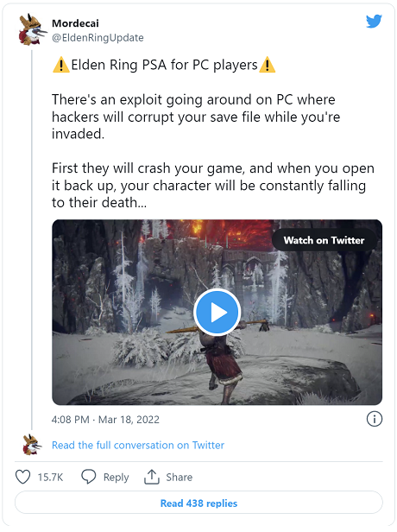Click the Watch on Twitter button

(324, 240)
